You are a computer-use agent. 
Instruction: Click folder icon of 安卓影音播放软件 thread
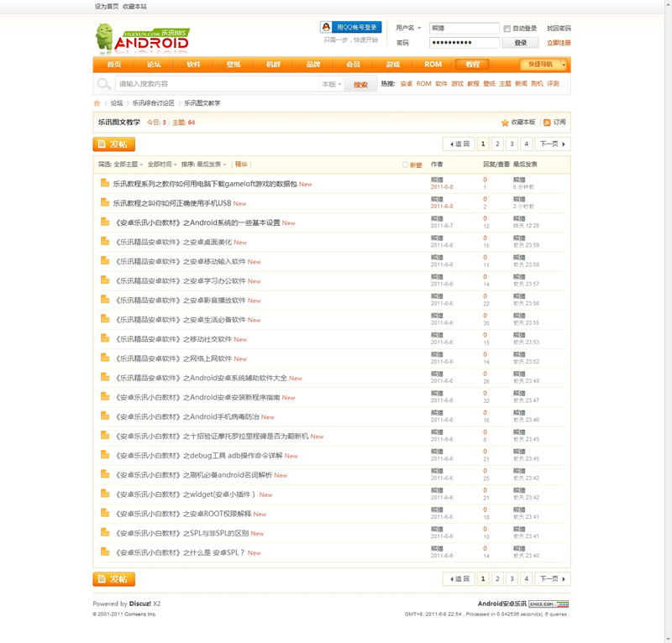(x=104, y=299)
